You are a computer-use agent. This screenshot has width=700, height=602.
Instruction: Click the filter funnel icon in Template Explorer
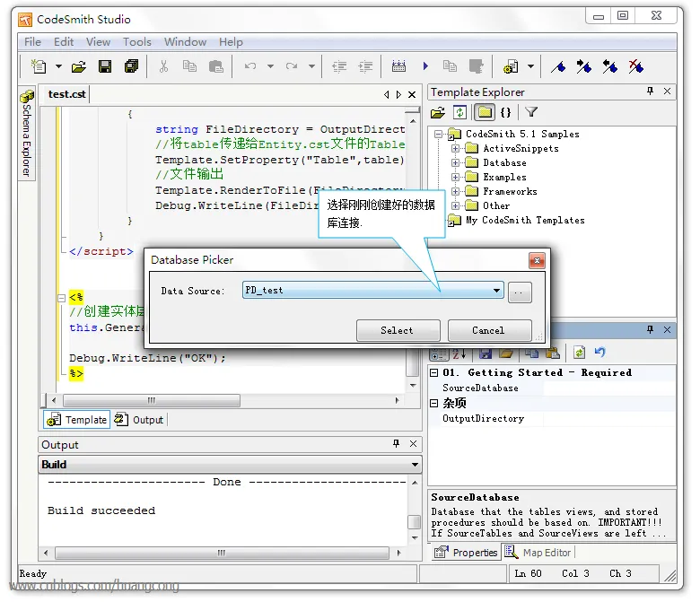click(531, 112)
